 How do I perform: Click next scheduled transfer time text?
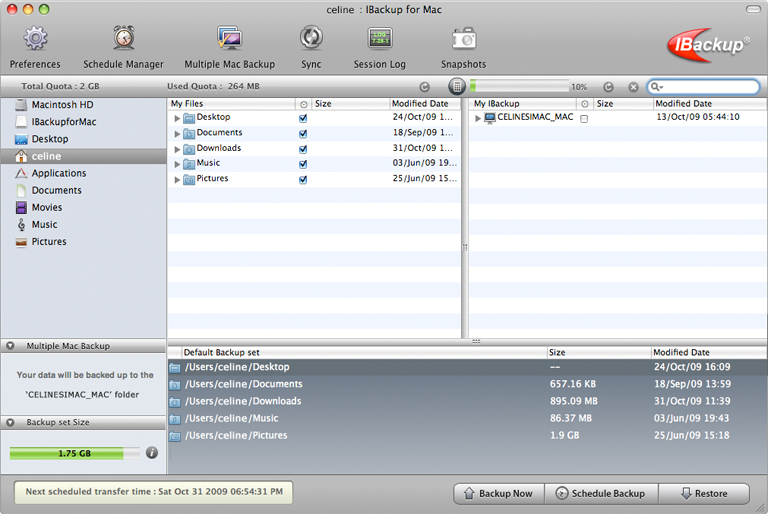click(154, 492)
